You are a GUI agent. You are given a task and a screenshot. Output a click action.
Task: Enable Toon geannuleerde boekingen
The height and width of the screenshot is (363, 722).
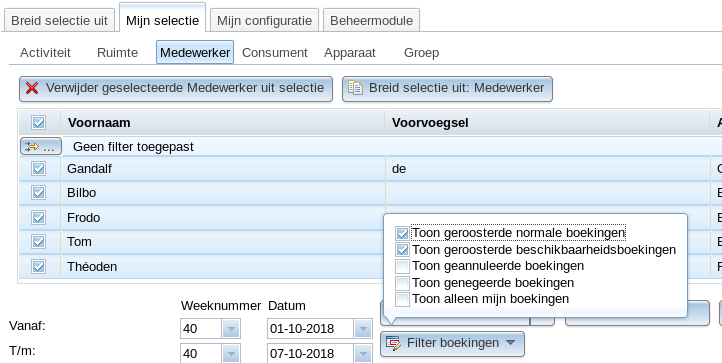click(402, 266)
